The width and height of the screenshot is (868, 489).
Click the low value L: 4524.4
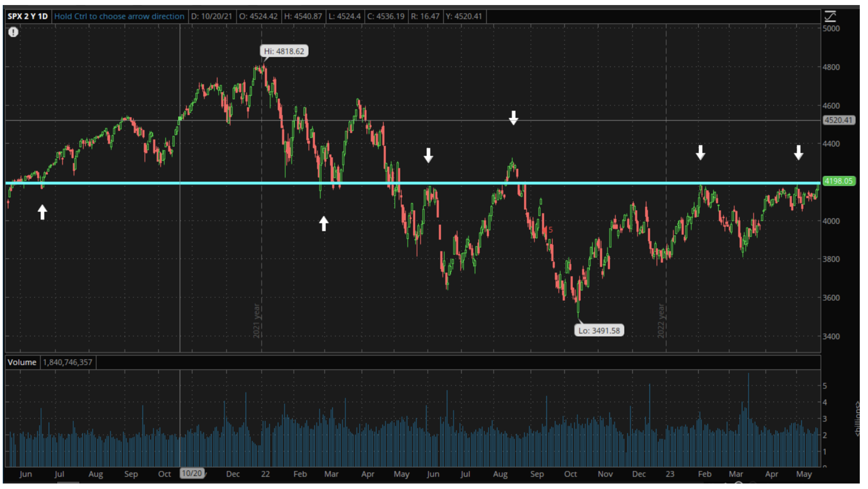click(345, 16)
